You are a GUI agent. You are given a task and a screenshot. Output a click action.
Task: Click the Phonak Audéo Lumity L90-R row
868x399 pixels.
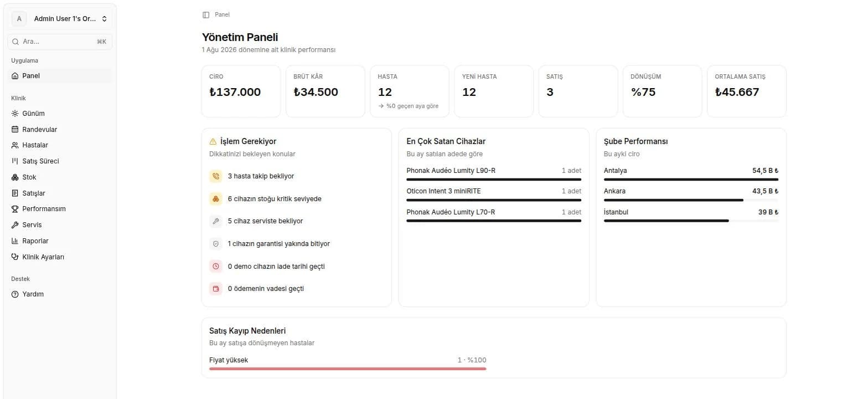494,173
